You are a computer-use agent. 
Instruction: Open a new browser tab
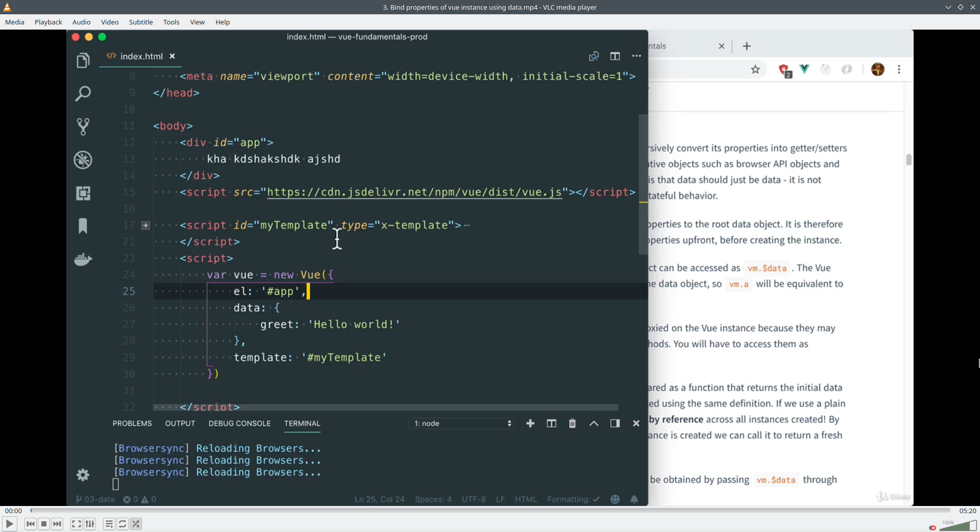tap(747, 46)
